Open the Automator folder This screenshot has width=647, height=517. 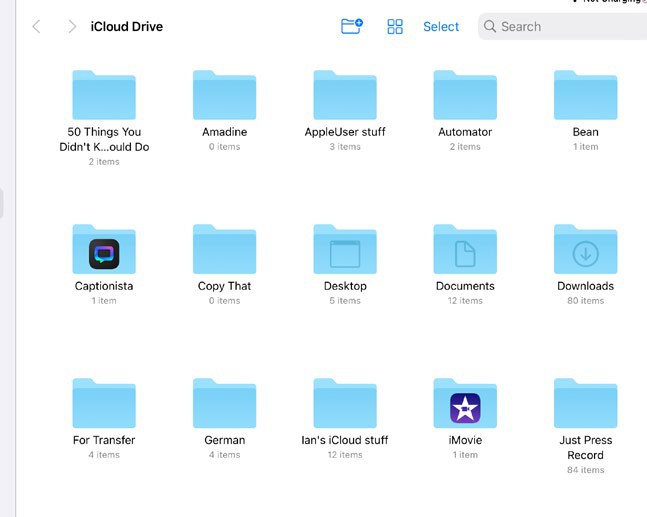pyautogui.click(x=465, y=95)
